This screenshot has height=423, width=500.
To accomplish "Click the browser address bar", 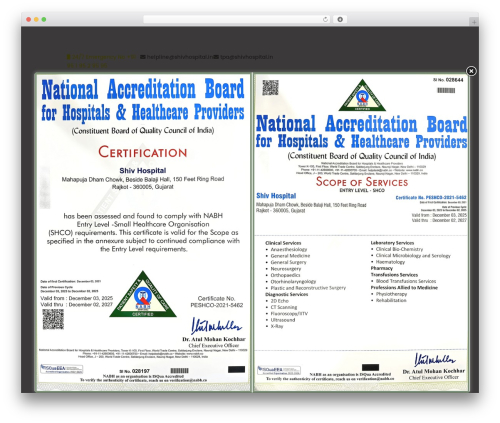I will pyautogui.click(x=236, y=19).
